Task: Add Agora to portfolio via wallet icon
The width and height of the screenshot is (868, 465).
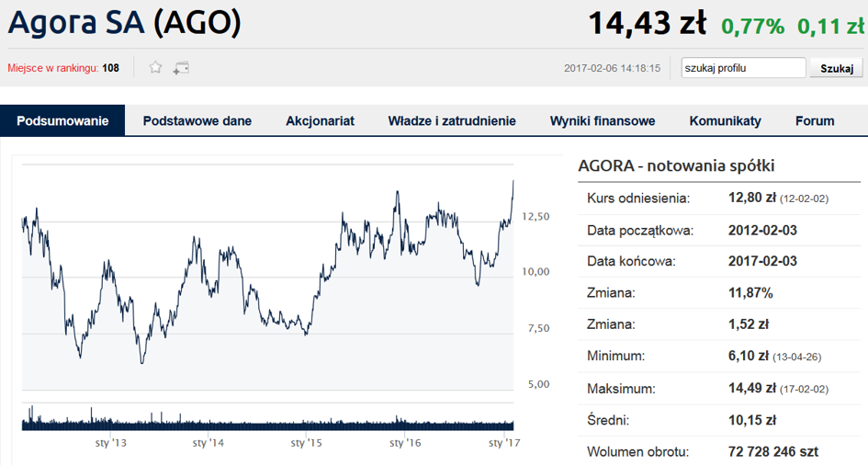Action: pyautogui.click(x=181, y=68)
